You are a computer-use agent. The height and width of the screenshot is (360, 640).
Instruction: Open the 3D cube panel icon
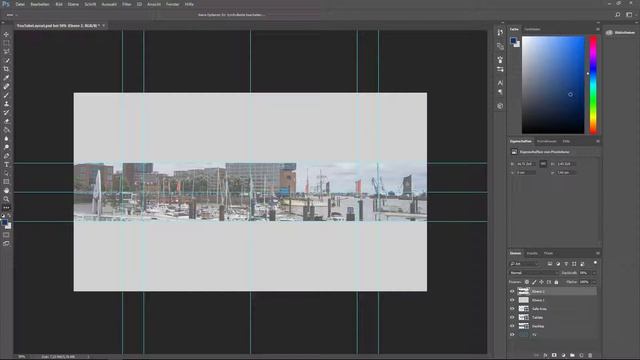[x=500, y=106]
